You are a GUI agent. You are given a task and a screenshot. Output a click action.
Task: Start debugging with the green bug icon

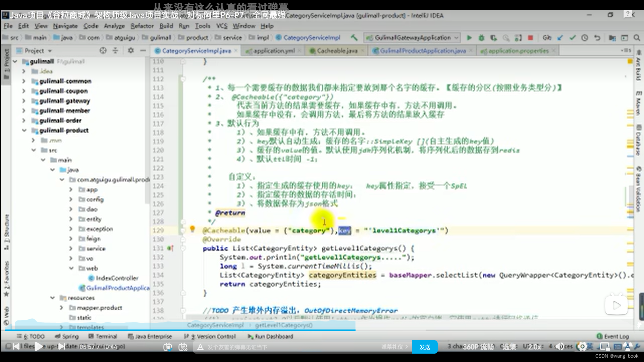tap(481, 38)
